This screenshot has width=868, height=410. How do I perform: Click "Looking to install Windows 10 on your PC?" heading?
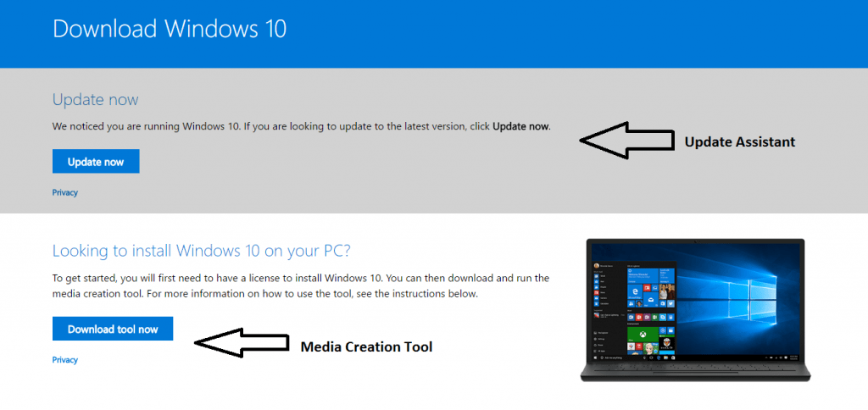tap(202, 251)
